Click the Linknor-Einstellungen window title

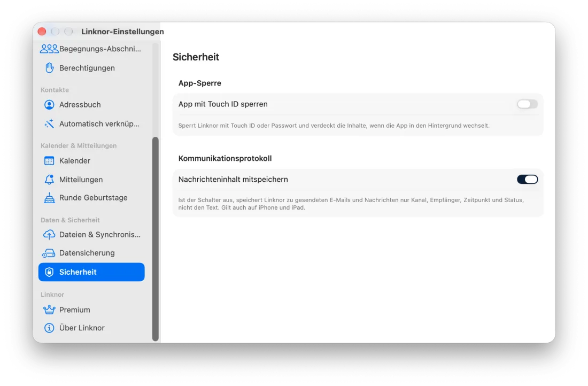pos(122,32)
